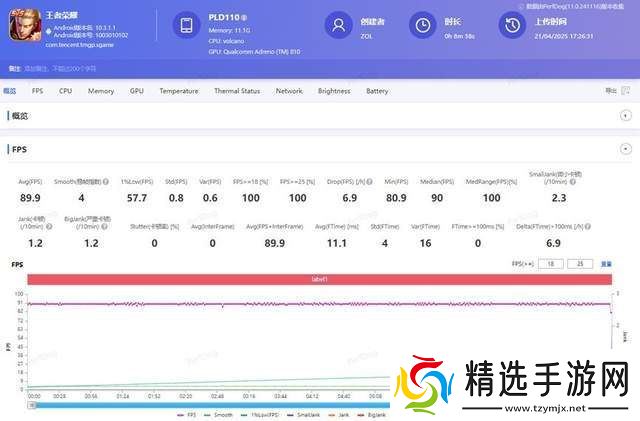Click the first FPS threshold field showing 18
The width and height of the screenshot is (640, 421).
[x=551, y=264]
